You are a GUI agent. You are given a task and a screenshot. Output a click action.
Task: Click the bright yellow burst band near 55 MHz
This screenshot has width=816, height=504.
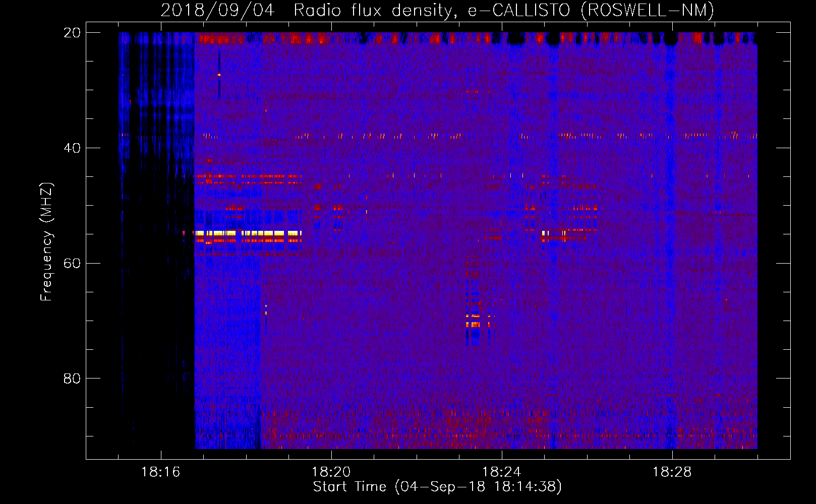(248, 233)
